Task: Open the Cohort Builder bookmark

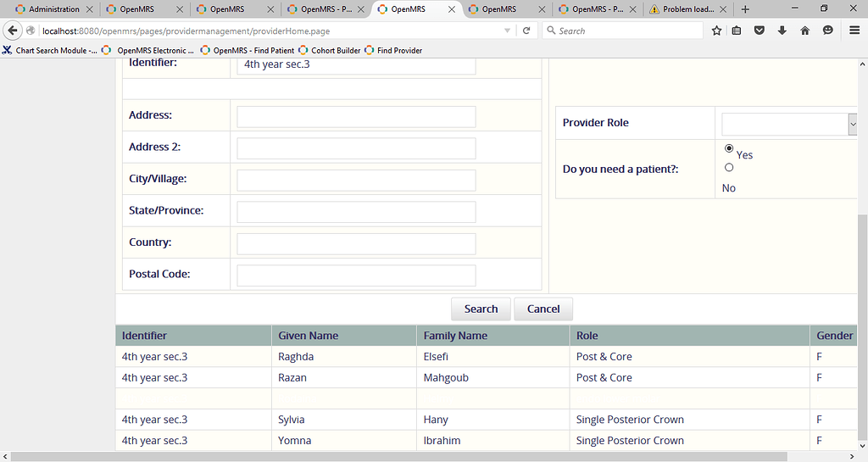Action: [335, 50]
